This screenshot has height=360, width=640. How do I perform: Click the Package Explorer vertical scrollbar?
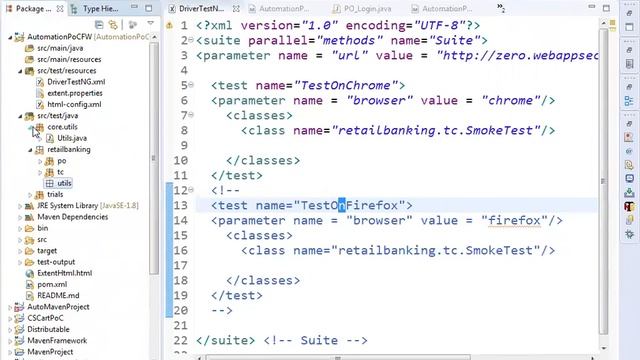pyautogui.click(x=153, y=158)
